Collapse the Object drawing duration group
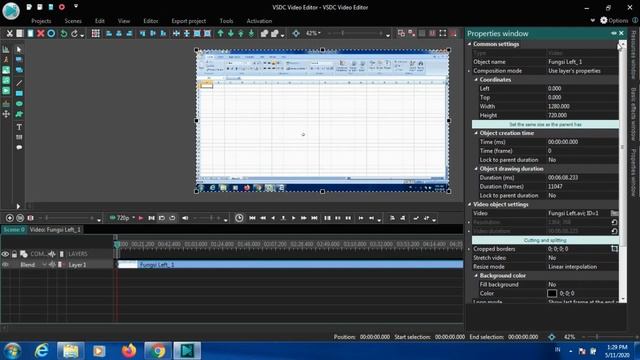The image size is (640, 360). click(x=476, y=169)
